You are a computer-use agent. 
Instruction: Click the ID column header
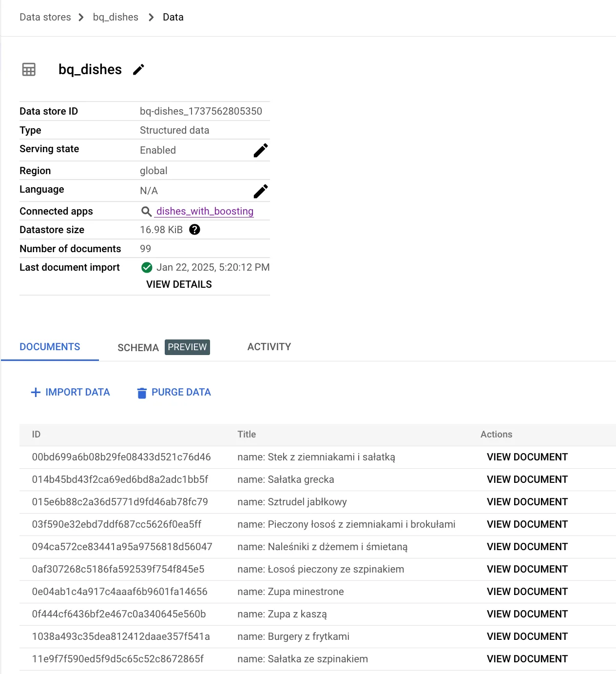coord(37,435)
